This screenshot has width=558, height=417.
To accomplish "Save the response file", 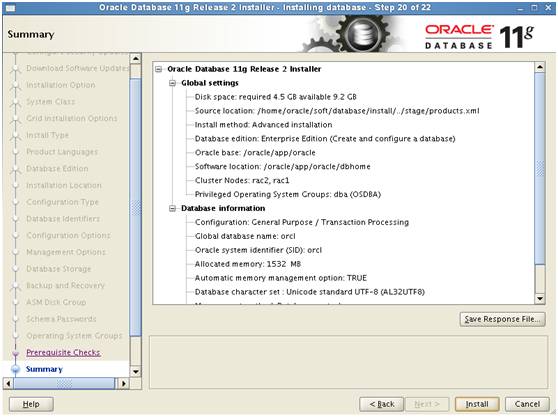I will coord(502,319).
